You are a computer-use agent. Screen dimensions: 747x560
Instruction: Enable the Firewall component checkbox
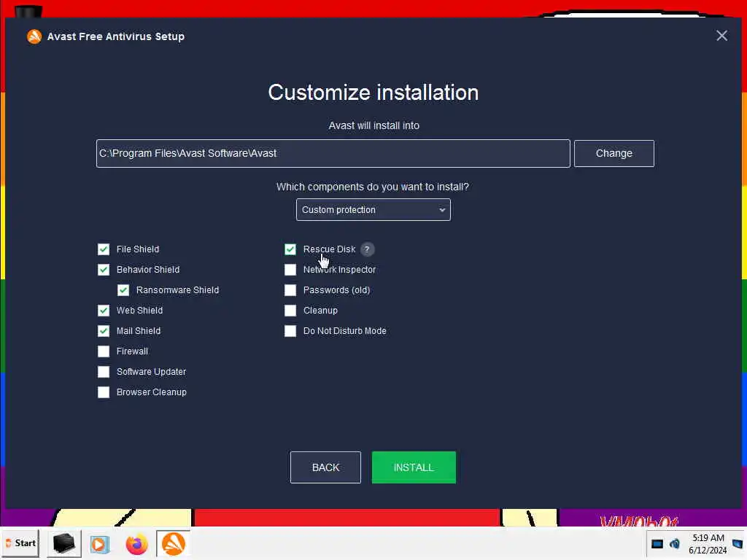[x=104, y=351]
